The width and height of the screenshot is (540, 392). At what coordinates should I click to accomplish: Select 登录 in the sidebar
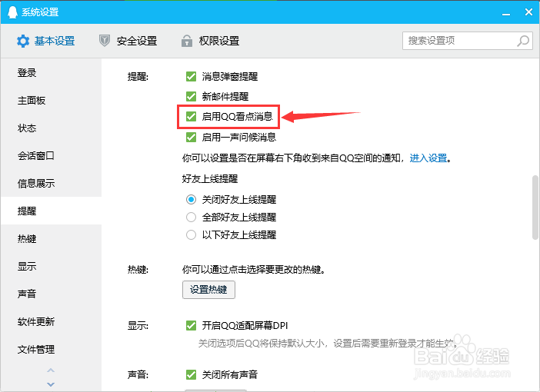point(51,73)
